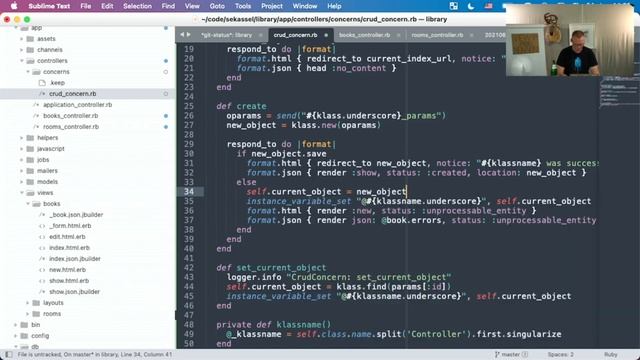The width and height of the screenshot is (640, 360).
Task: Expand the channels folder
Action: (22, 50)
